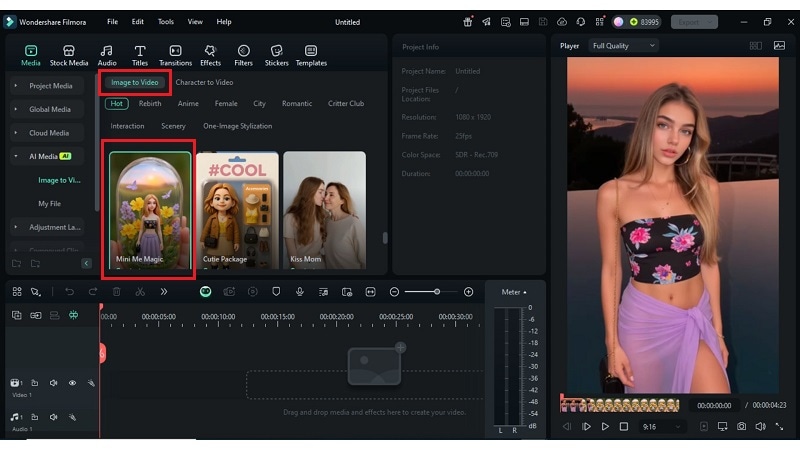Switch to Character to Video tab
Screen dimensions: 800x450
pyautogui.click(x=204, y=82)
